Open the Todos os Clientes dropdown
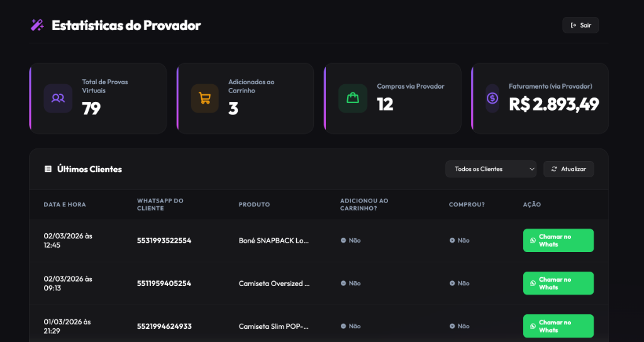Viewport: 644px width, 342px height. pos(491,169)
